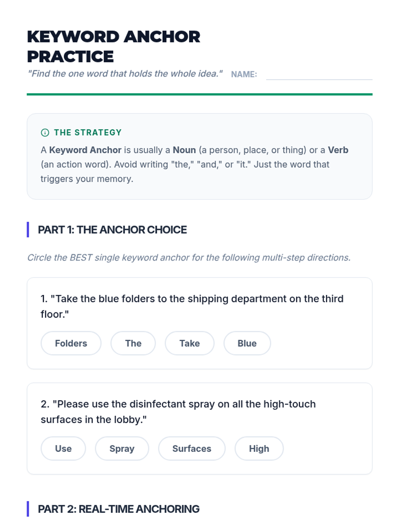This screenshot has width=399, height=532.
Task: Click the PART 2: REAL-TIME ANCHORING heading
Action: point(119,509)
